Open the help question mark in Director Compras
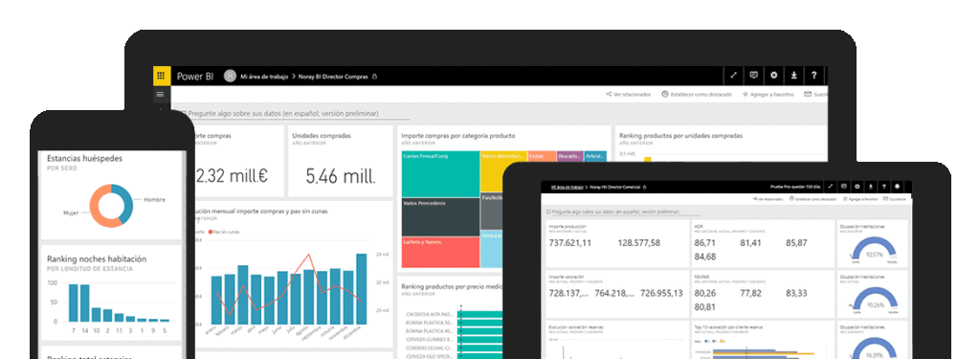The height and width of the screenshot is (359, 980). point(813,76)
